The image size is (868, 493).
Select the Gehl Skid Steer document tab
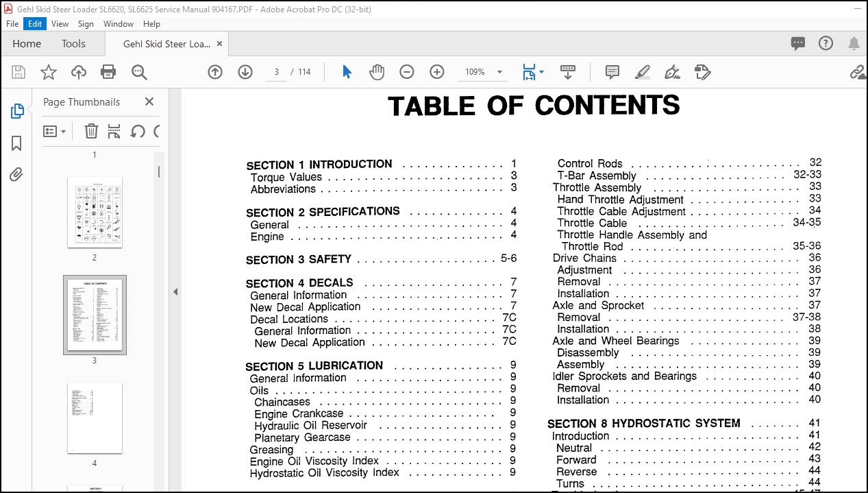click(166, 44)
